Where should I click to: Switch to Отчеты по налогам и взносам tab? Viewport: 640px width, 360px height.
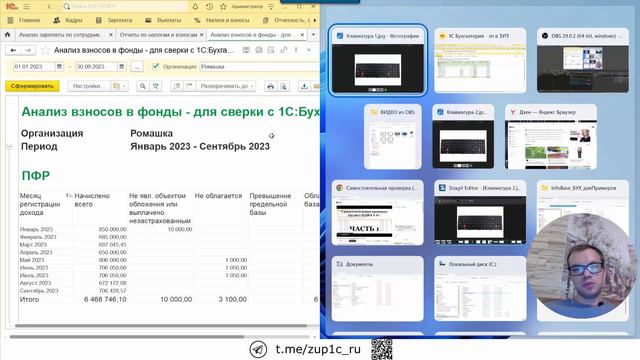coord(158,35)
